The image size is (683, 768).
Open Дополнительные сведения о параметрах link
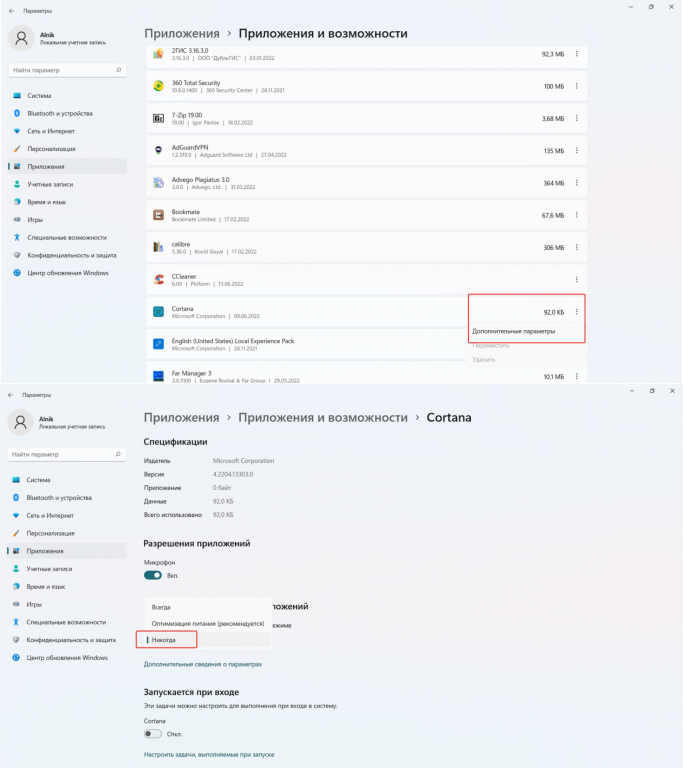point(203,664)
